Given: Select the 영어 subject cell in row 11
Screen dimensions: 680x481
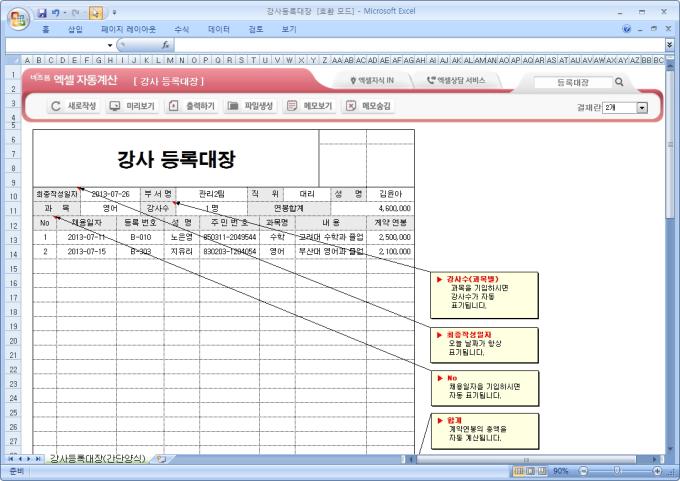Looking at the screenshot, I should (110, 209).
